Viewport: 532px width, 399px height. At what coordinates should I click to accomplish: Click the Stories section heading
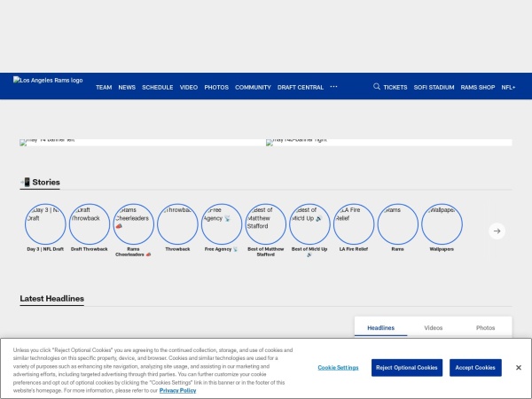coord(40,182)
